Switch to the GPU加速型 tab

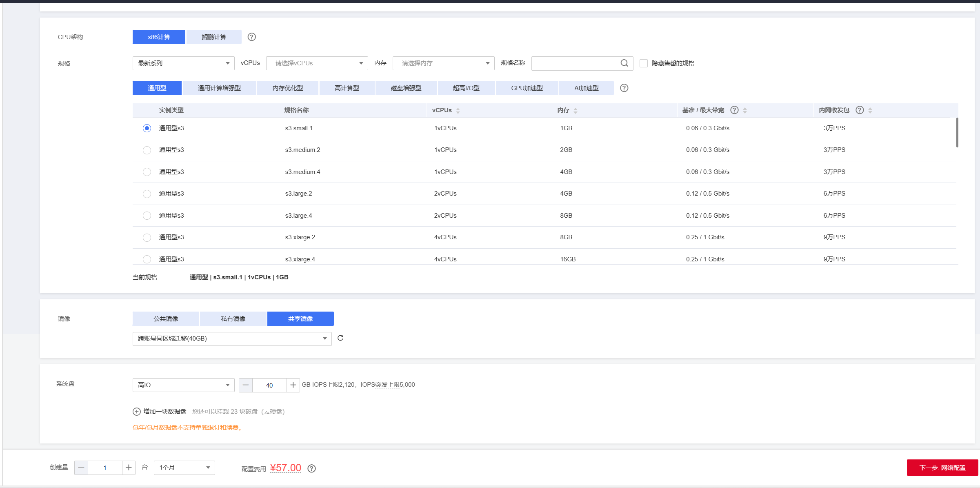click(x=527, y=88)
